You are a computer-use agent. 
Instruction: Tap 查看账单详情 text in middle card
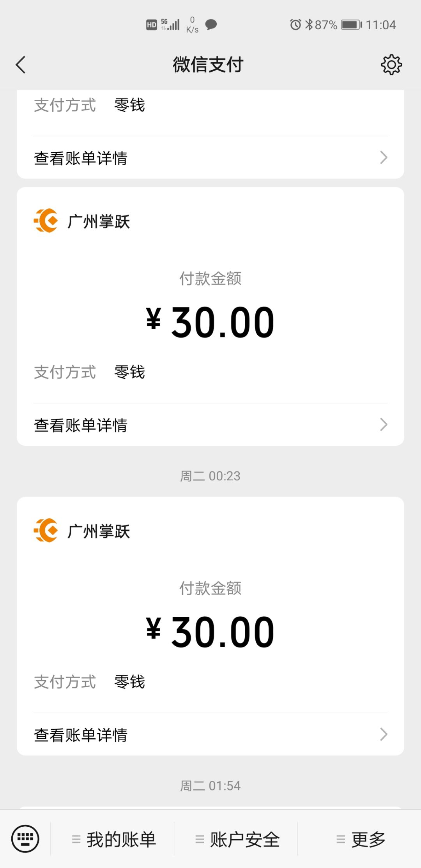click(81, 425)
